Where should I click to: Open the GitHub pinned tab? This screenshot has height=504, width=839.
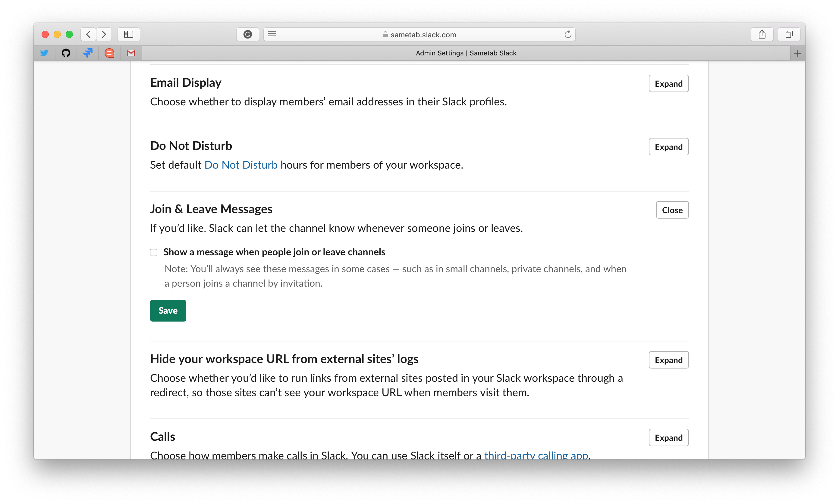[66, 53]
